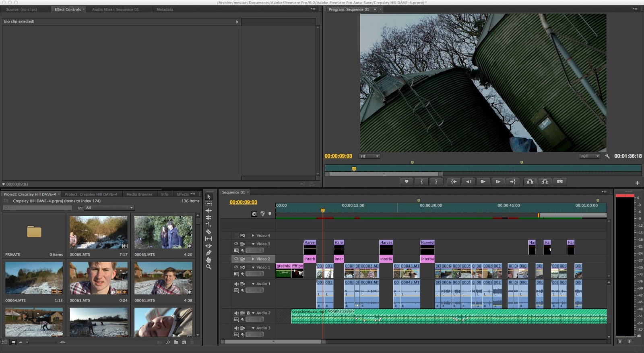The width and height of the screenshot is (644, 353).
Task: Enable Video 4 track output box
Action: (x=236, y=236)
